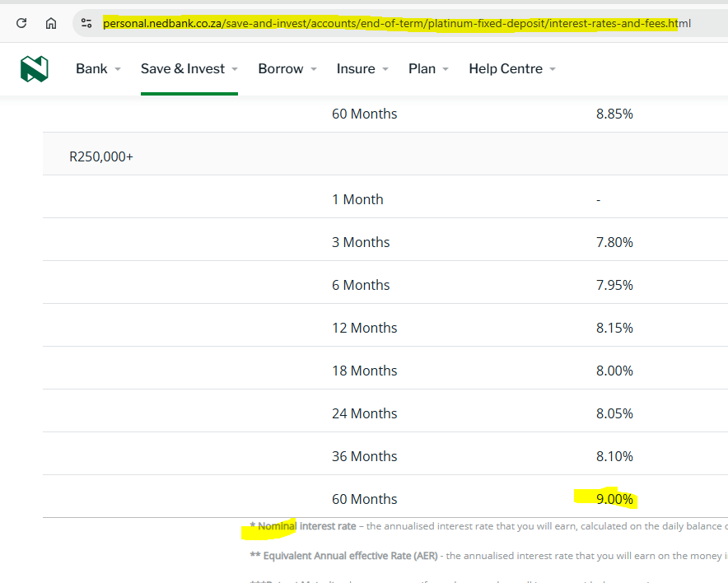This screenshot has height=583, width=728.
Task: Select the address bar URL
Action: (x=396, y=23)
